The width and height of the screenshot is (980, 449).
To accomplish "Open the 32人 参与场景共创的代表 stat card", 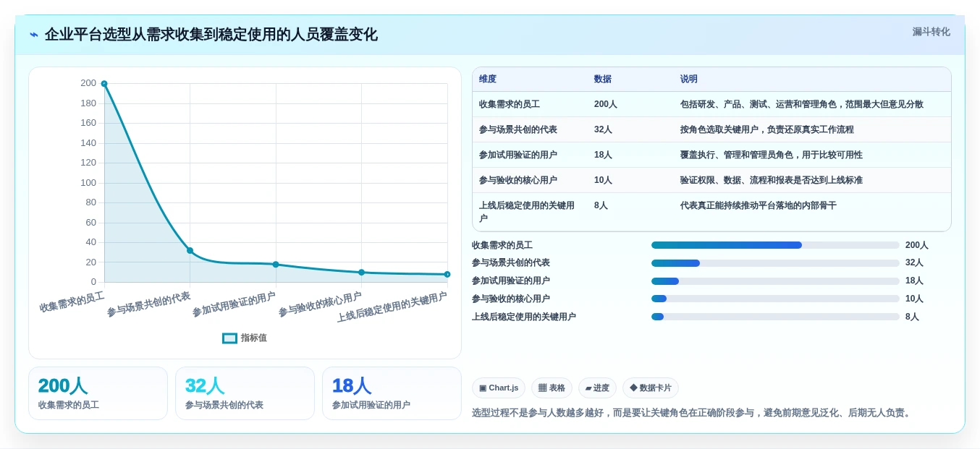I will point(245,393).
